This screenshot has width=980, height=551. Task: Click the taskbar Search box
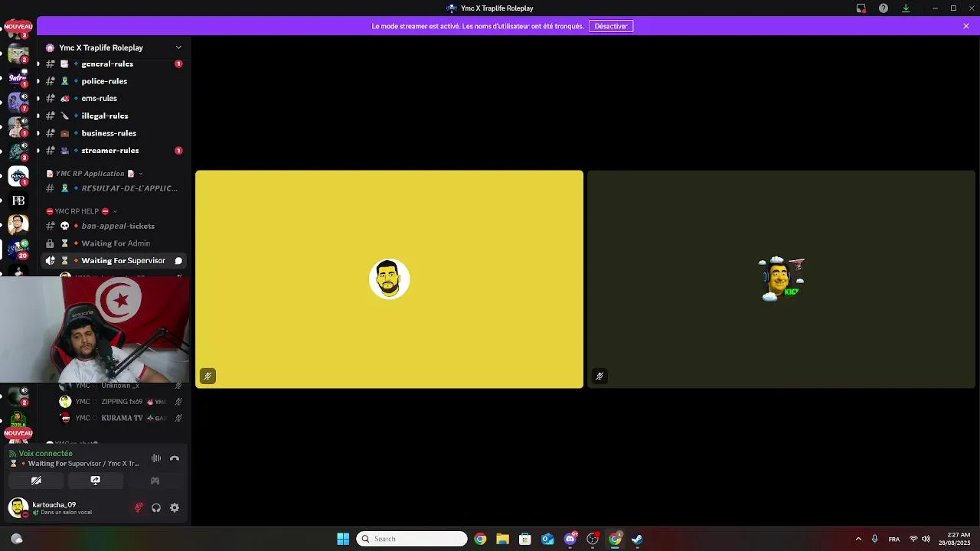pyautogui.click(x=412, y=539)
